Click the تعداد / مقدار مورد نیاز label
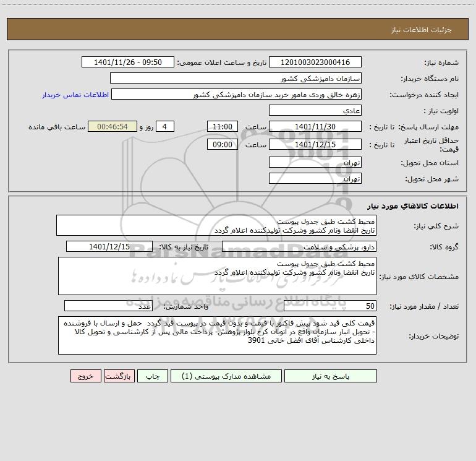The height and width of the screenshot is (461, 476). click(x=424, y=307)
